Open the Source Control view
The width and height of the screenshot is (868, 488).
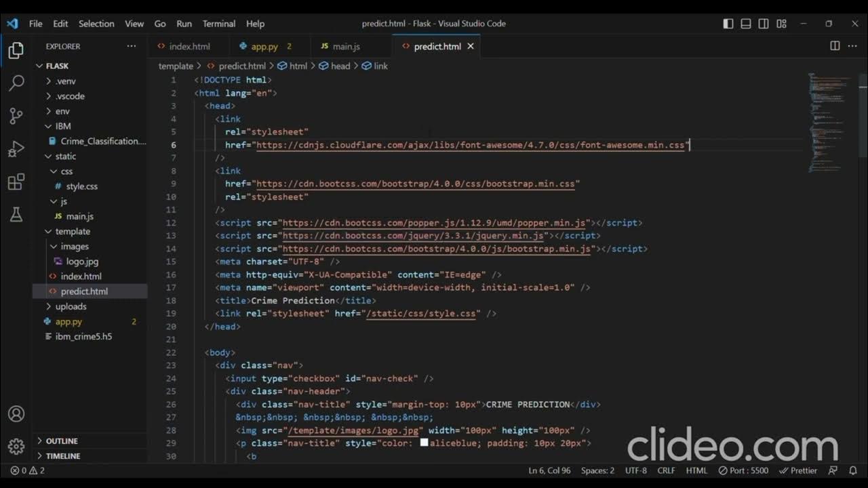tap(16, 116)
